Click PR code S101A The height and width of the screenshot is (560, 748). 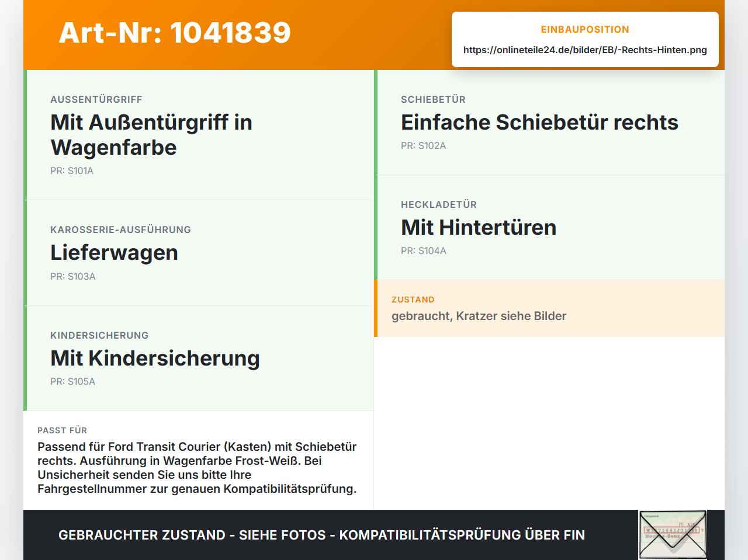point(72,171)
